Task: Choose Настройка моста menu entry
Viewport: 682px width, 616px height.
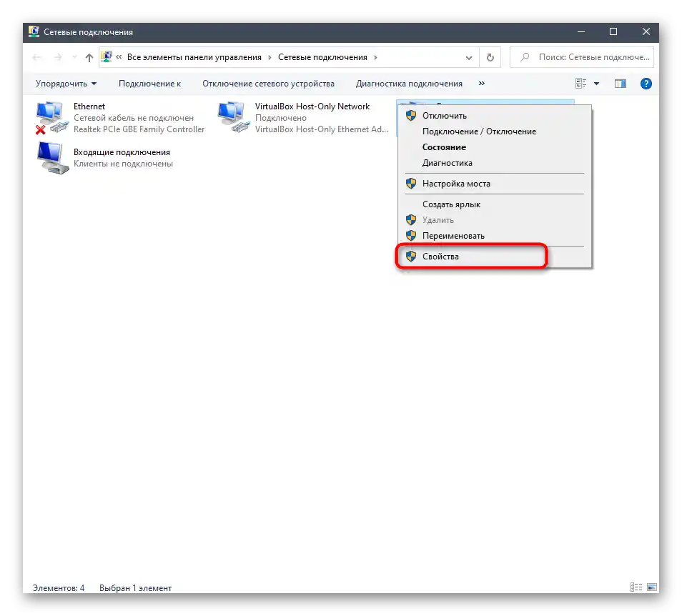Action: (495, 184)
